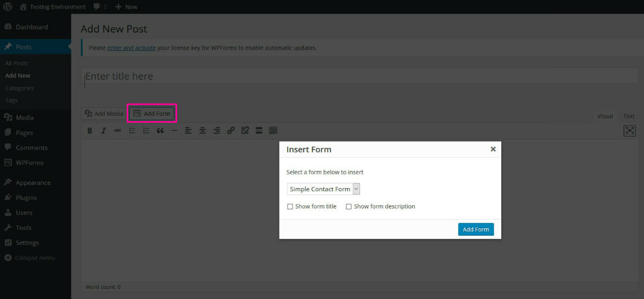Screen dimensions: 644x299
Task: Open the Simple Contact Form dropdown
Action: (324, 189)
